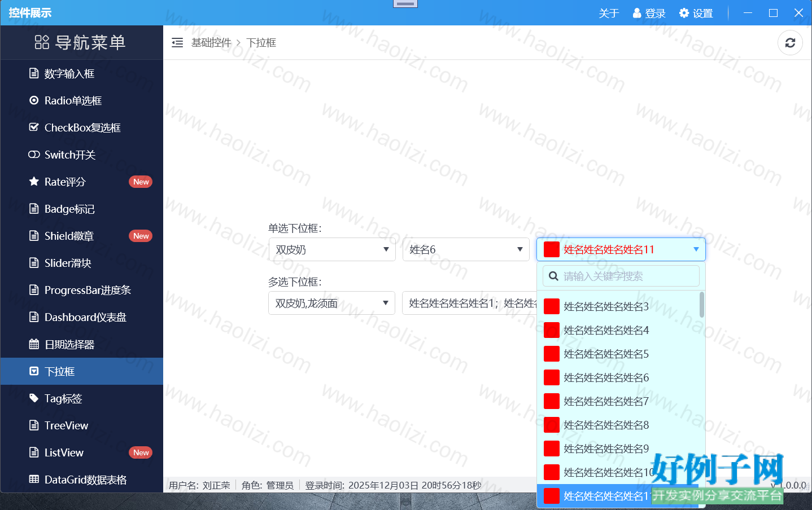
Task: Navigate to Tag标签 page
Action: [x=82, y=398]
